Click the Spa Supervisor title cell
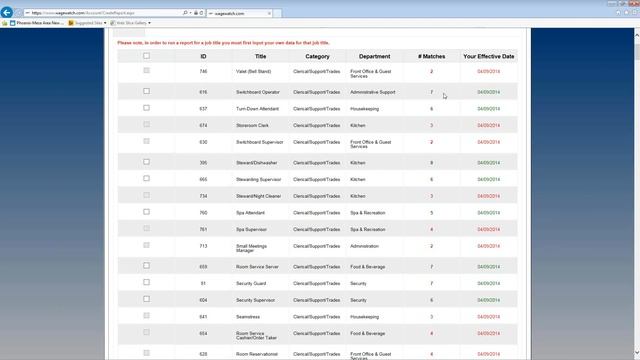The height and width of the screenshot is (360, 640). click(x=251, y=230)
